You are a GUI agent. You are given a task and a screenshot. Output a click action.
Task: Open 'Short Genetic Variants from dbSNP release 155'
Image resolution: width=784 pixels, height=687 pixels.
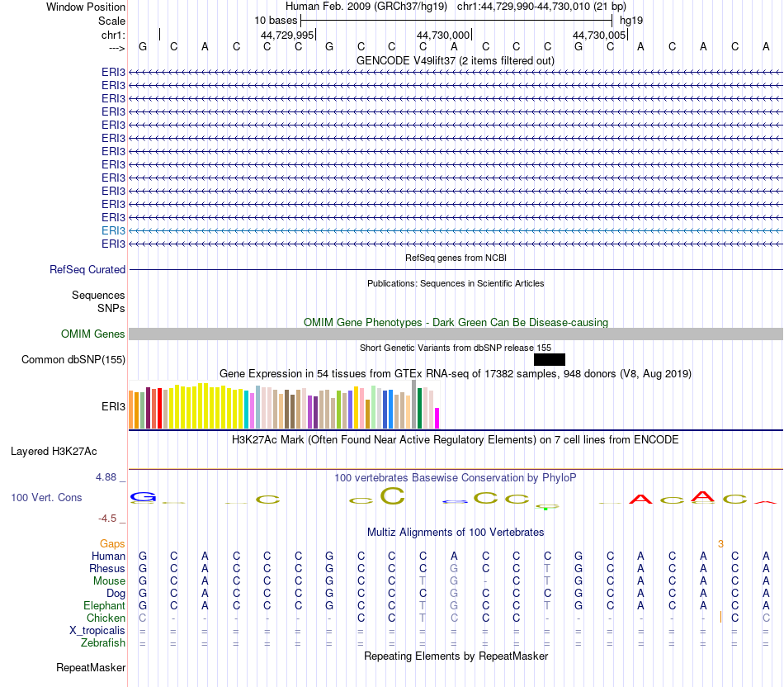pyautogui.click(x=456, y=348)
